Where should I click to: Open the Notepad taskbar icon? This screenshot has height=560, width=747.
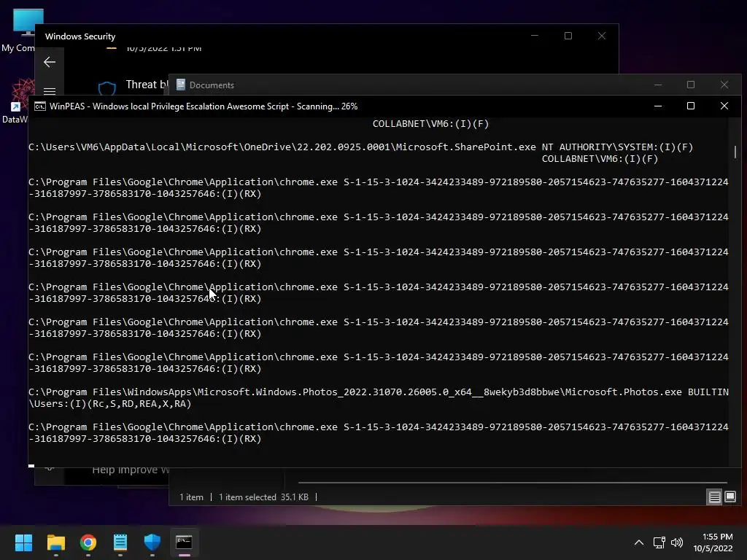click(x=120, y=542)
